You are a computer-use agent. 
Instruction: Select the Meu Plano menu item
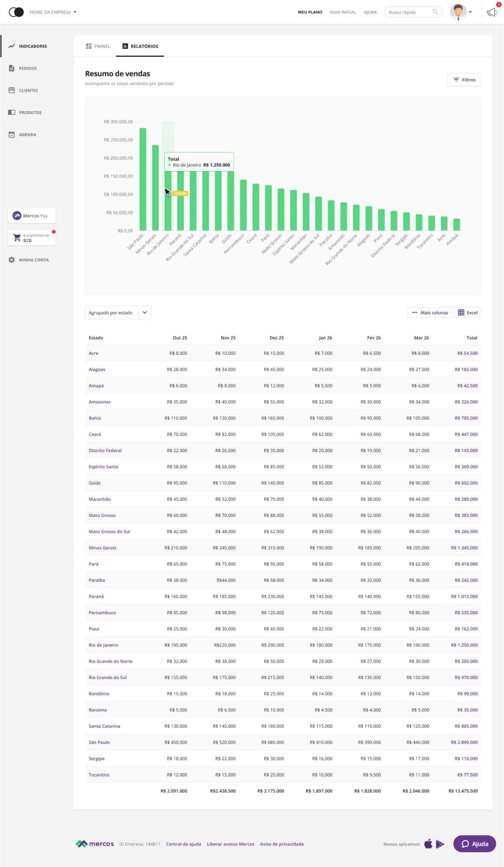coord(310,12)
